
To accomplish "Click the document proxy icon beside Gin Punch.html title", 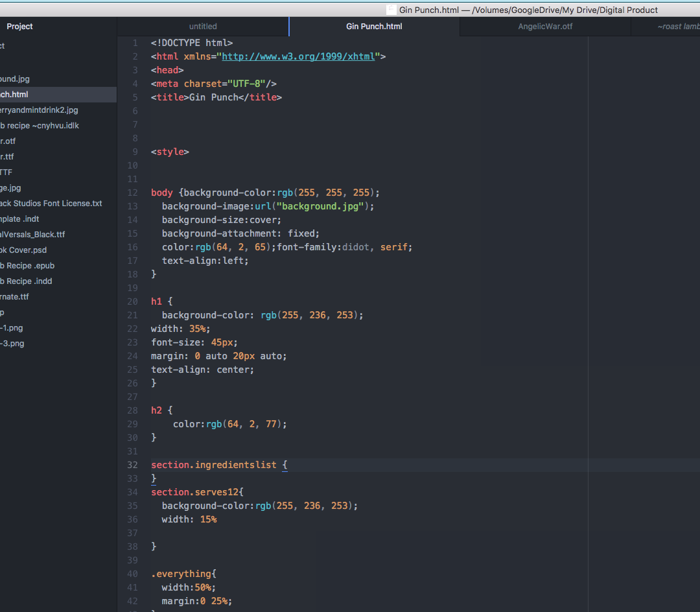I will (391, 10).
